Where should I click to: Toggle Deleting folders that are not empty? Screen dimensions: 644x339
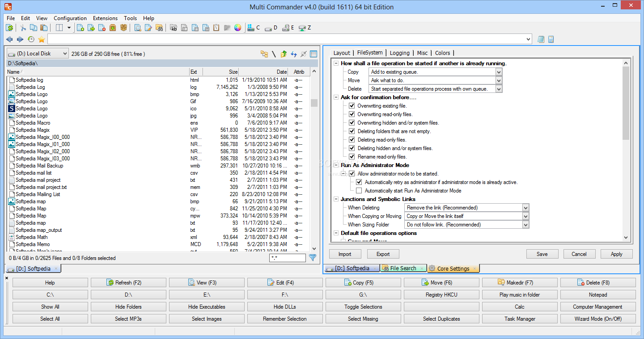pyautogui.click(x=352, y=131)
